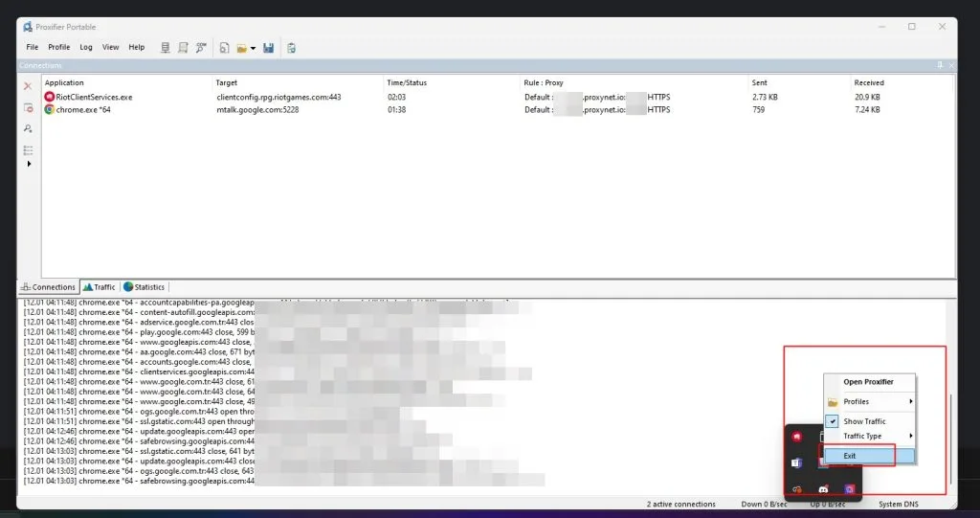Click the 02:03 time status cell

tap(396, 97)
